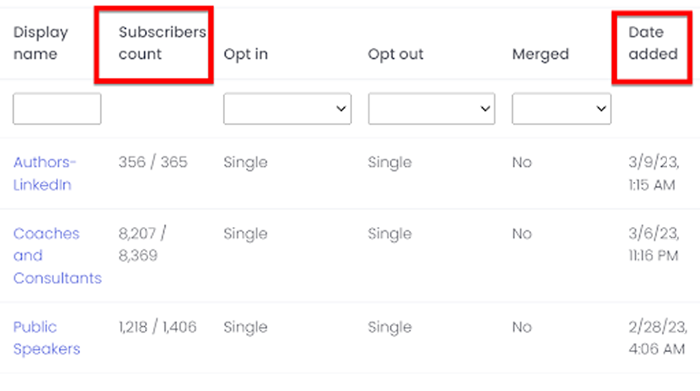Click the Opt in column header
Image resolution: width=700 pixels, height=391 pixels.
coord(246,54)
